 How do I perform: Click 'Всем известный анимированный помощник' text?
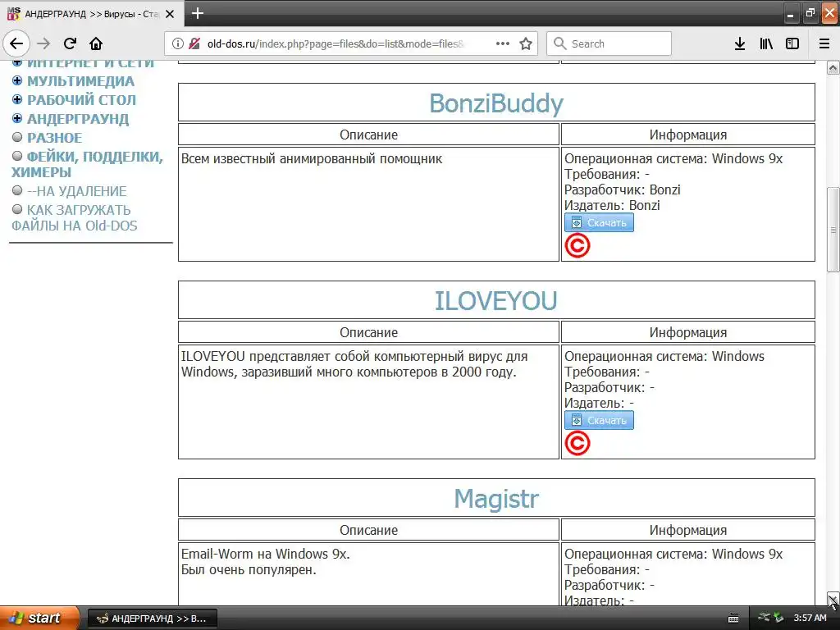coord(312,158)
